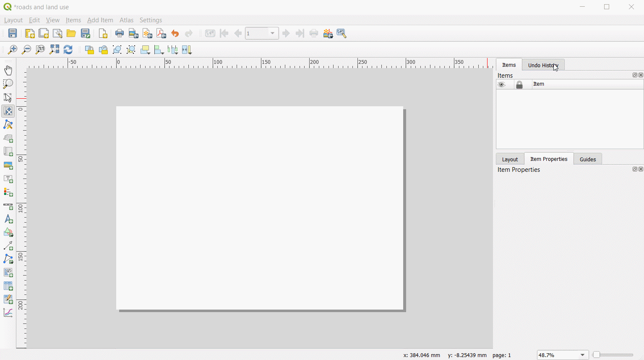Export layout as PDF
The height and width of the screenshot is (360, 644).
click(161, 34)
